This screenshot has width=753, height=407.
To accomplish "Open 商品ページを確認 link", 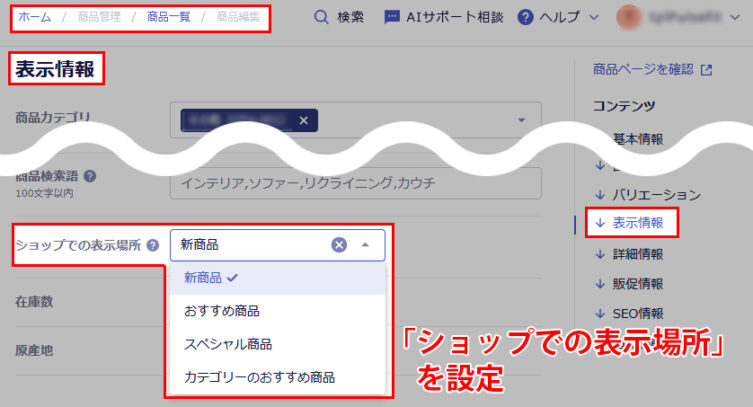I will click(x=652, y=70).
